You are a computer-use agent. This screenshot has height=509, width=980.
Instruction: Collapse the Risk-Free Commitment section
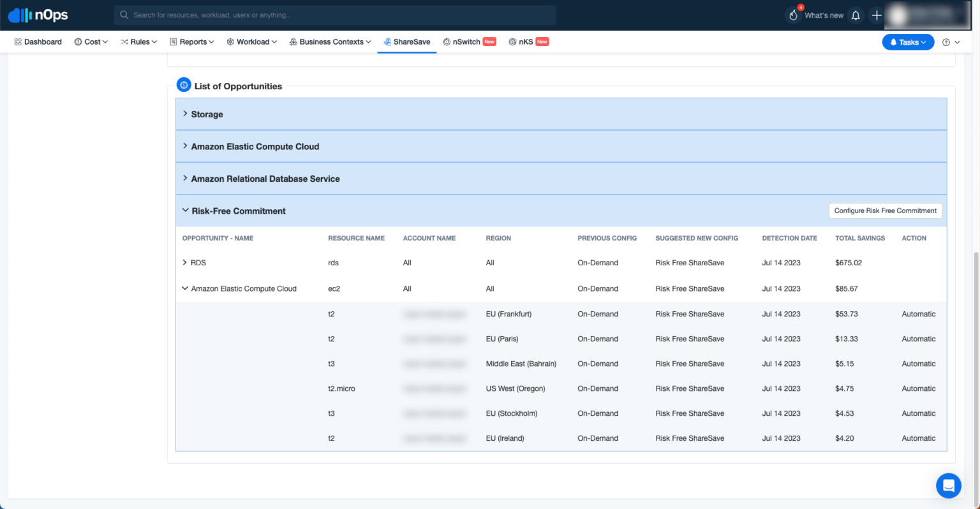(x=185, y=210)
